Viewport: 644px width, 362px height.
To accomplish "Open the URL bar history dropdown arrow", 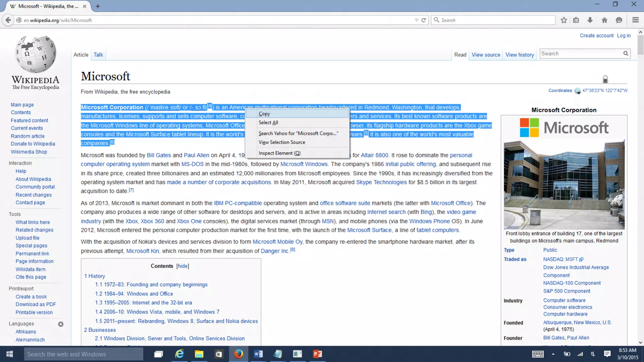I will pos(416,20).
